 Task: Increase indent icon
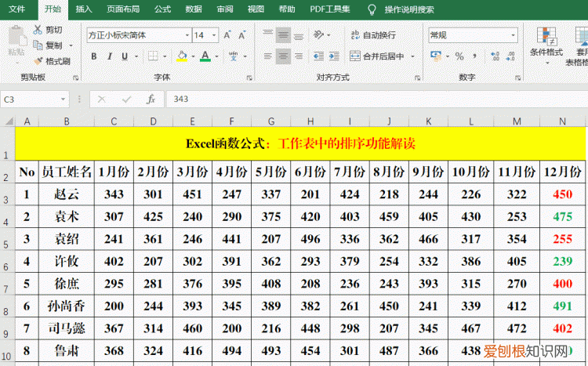(x=334, y=56)
